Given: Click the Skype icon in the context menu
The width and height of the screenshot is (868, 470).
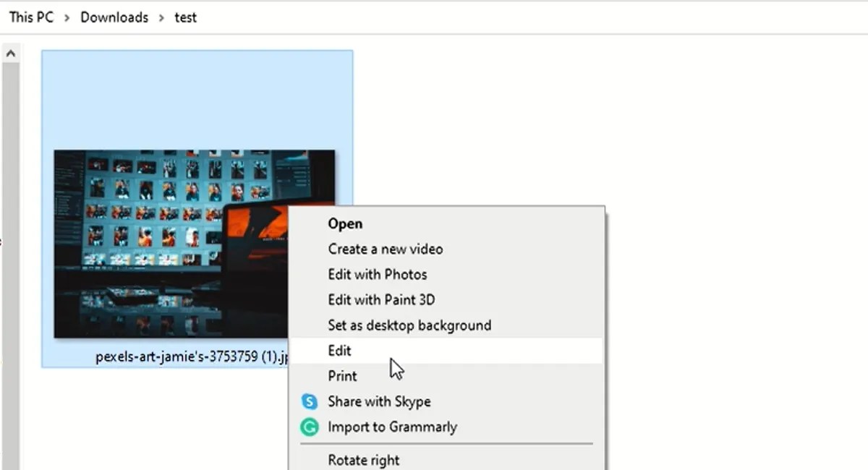Looking at the screenshot, I should (309, 401).
